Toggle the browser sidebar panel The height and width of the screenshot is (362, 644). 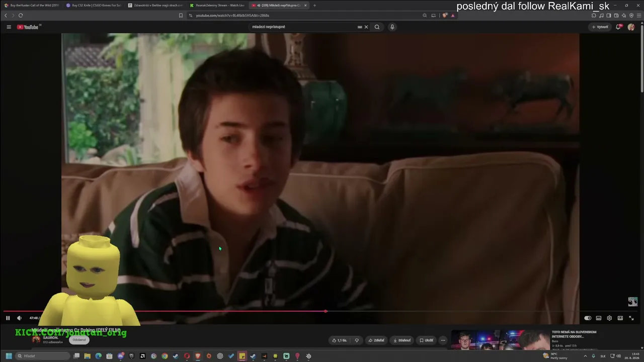point(609,16)
